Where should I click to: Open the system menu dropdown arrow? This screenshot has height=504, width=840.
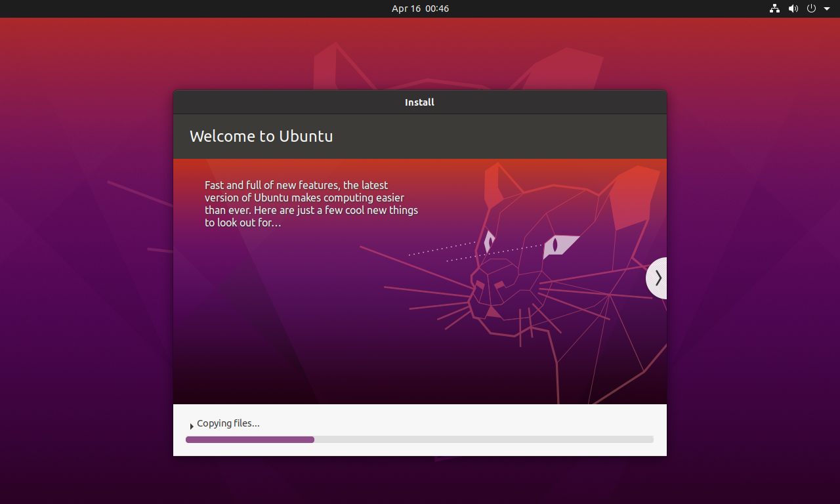point(827,9)
